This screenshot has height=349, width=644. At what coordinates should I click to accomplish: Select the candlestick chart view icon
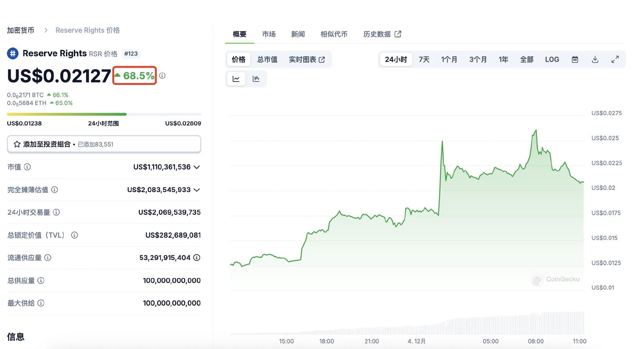256,79
